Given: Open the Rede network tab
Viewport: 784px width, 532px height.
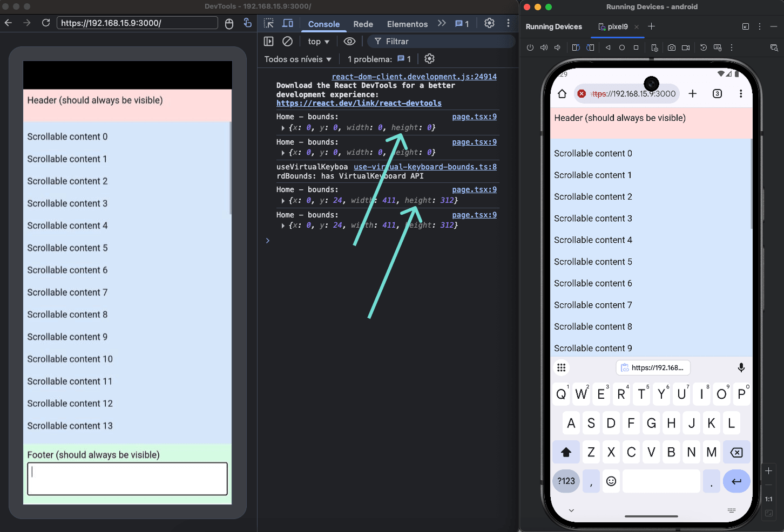Looking at the screenshot, I should pos(363,24).
